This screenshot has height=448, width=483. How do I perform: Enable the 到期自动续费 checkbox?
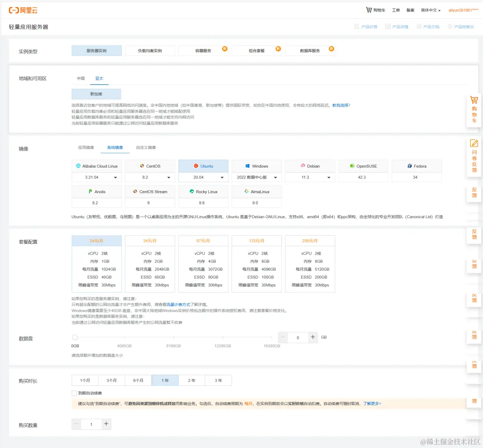pyautogui.click(x=74, y=393)
